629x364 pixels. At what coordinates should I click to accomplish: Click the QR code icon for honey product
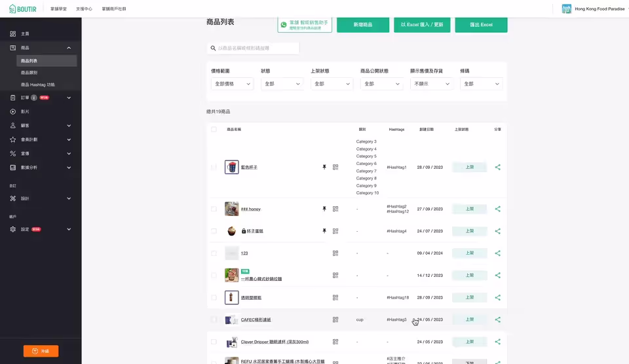[x=335, y=209]
